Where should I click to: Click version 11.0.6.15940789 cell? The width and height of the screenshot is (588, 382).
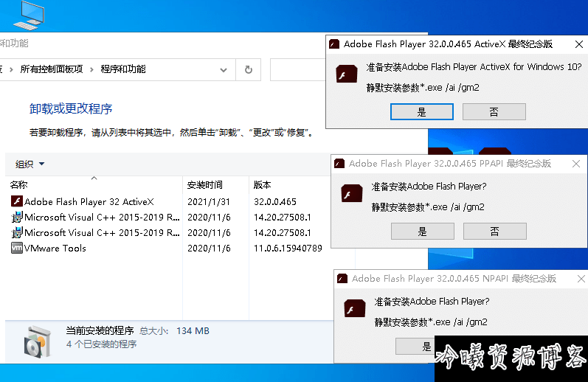point(288,249)
